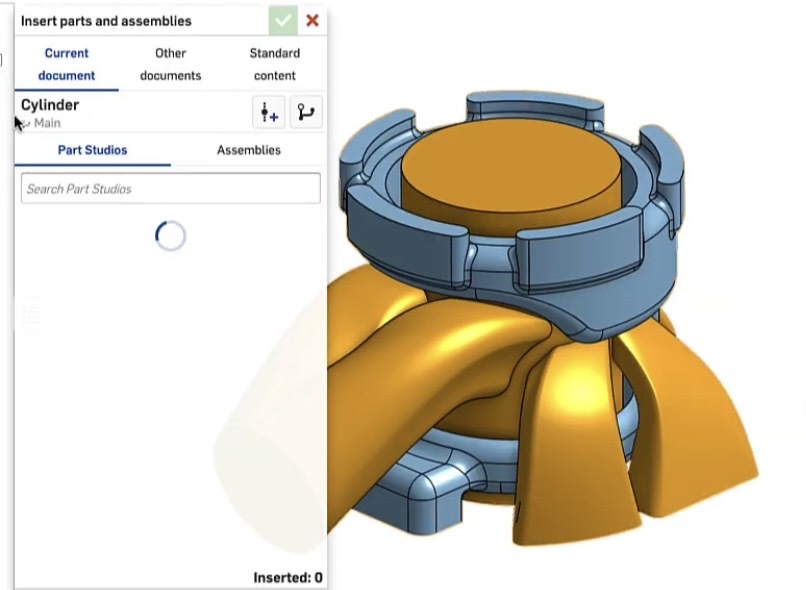
Task: Switch to the Assemblies tab
Action: (x=249, y=150)
